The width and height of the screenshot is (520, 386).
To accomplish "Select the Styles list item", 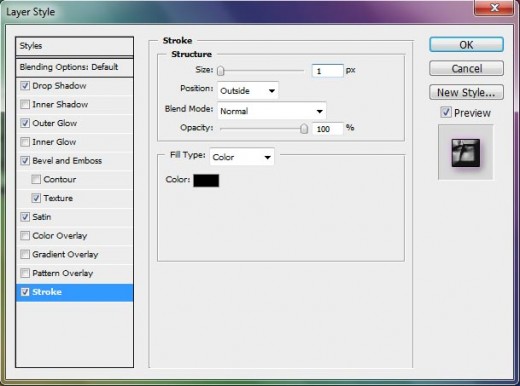I will pos(74,46).
